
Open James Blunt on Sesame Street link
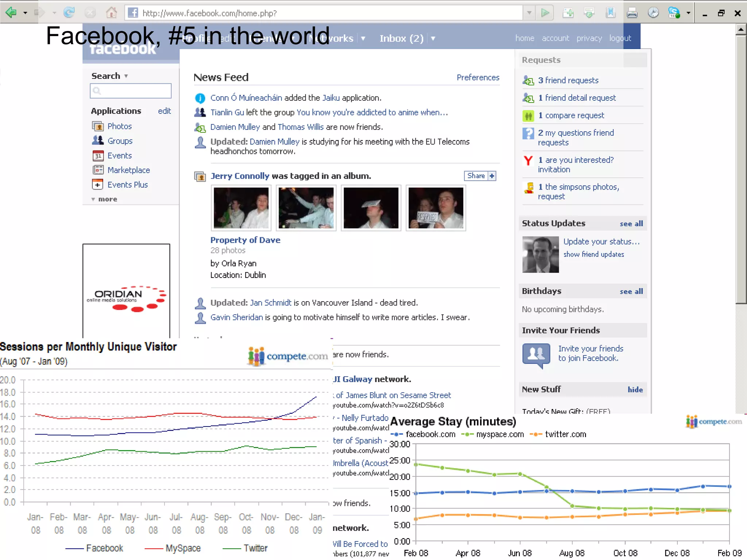(392, 395)
